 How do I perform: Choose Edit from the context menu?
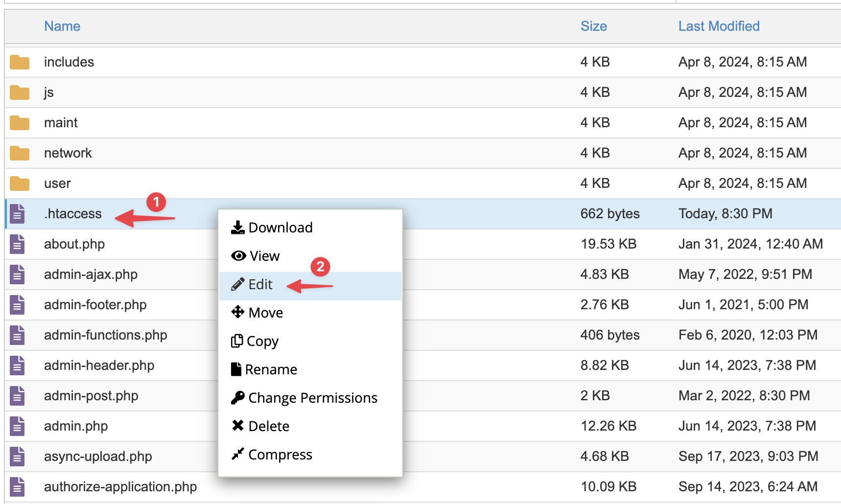pyautogui.click(x=310, y=286)
